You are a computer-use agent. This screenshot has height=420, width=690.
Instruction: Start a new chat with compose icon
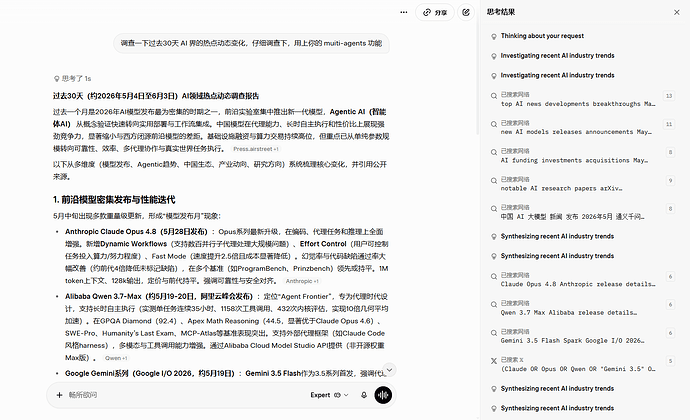pyautogui.click(x=466, y=12)
